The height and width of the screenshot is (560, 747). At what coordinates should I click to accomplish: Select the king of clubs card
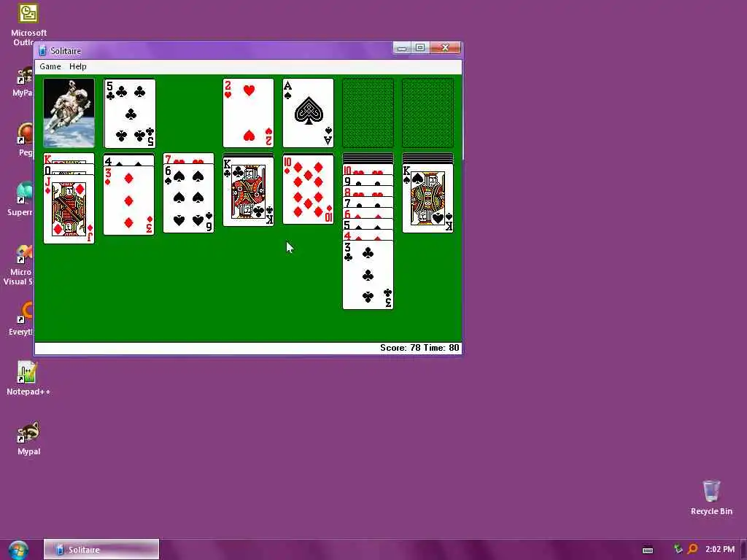point(248,192)
